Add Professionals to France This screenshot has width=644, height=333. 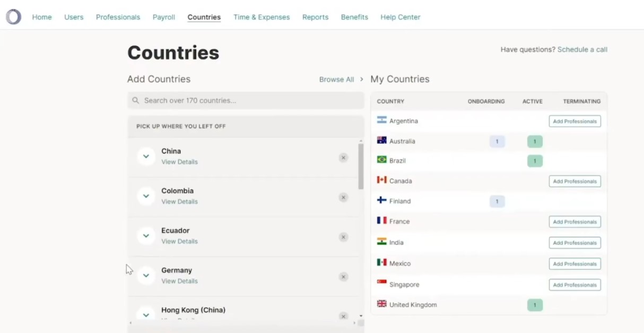click(x=575, y=222)
